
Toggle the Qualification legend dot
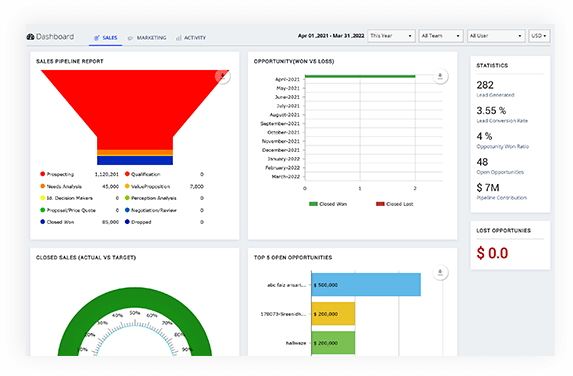point(127,174)
